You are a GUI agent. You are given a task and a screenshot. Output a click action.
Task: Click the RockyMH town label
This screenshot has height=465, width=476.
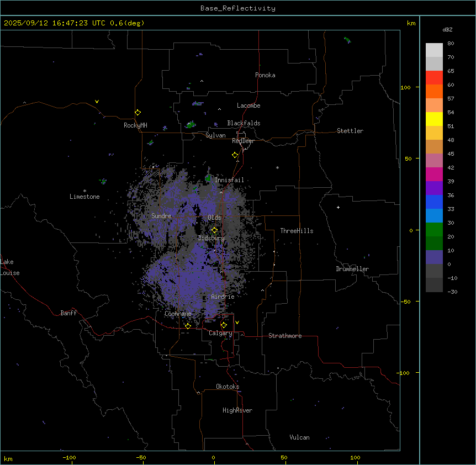(x=135, y=125)
